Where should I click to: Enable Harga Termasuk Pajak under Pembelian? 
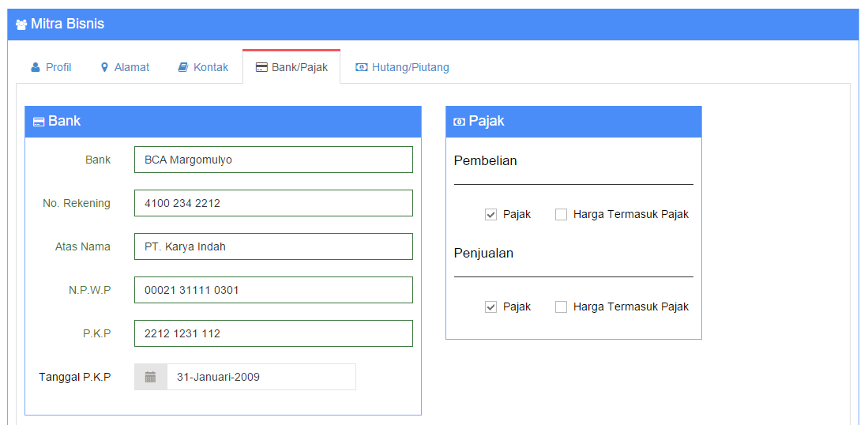(x=562, y=215)
